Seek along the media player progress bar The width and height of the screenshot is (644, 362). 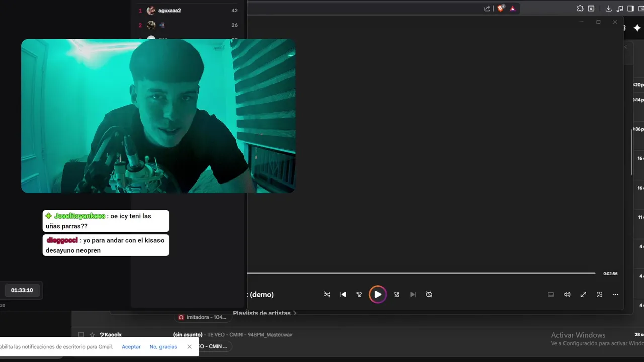point(421,273)
